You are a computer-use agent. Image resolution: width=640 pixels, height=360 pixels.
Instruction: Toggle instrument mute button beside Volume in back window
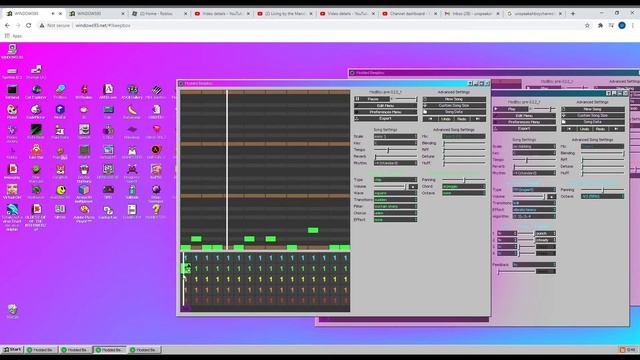coord(551,196)
